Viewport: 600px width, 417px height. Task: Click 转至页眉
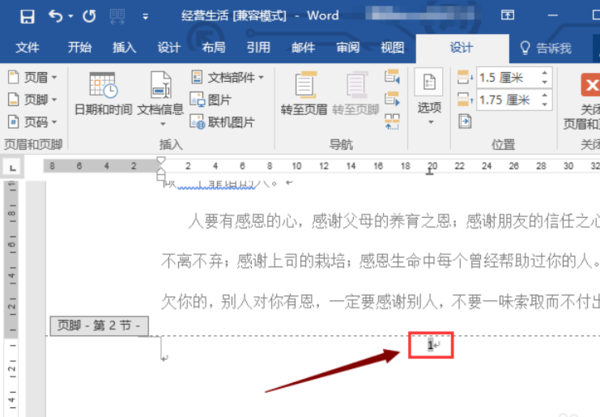(304, 94)
